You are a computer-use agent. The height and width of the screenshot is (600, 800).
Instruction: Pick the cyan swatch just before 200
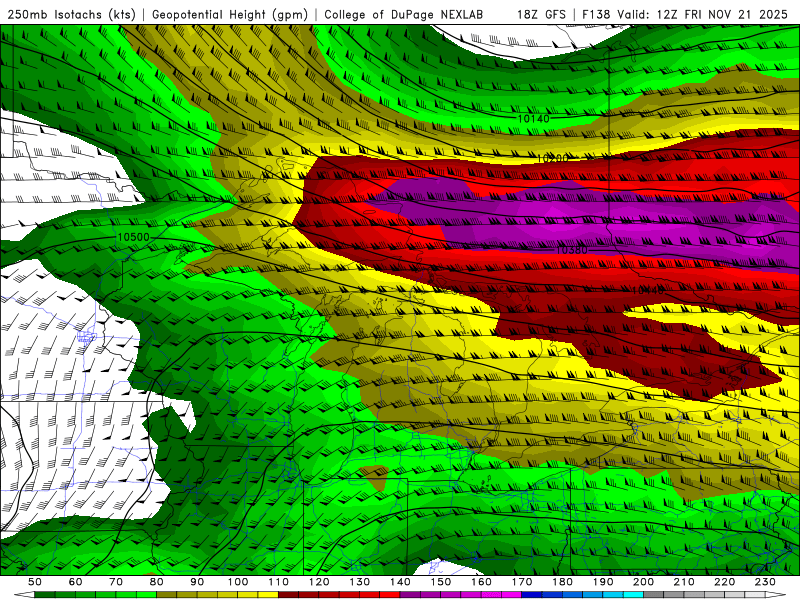click(x=633, y=595)
